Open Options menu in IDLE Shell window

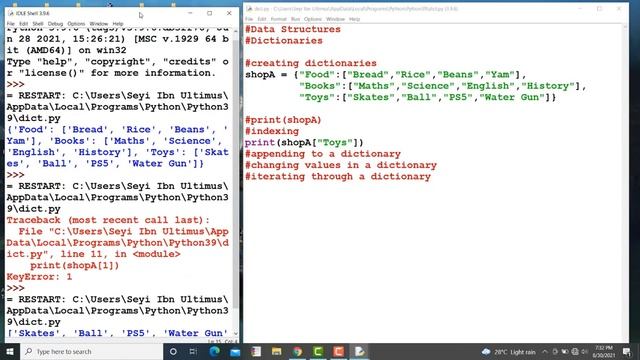[x=76, y=24]
